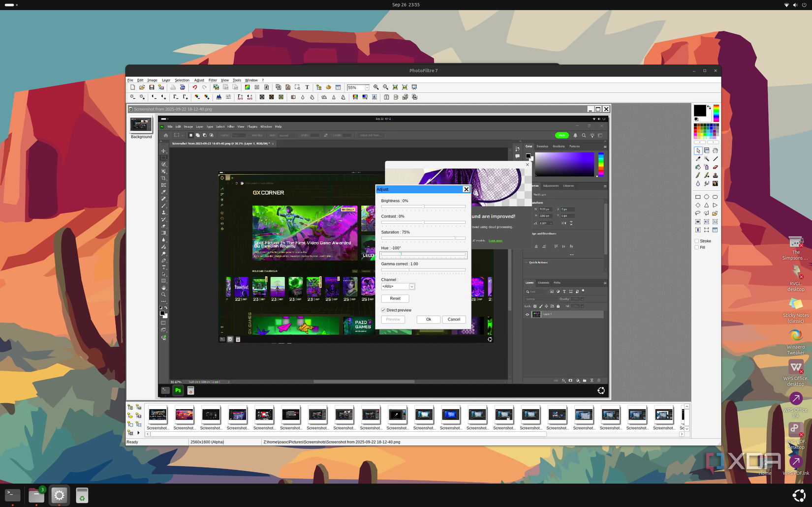Select the magic wand tool
This screenshot has height=507, width=812.
pyautogui.click(x=707, y=159)
